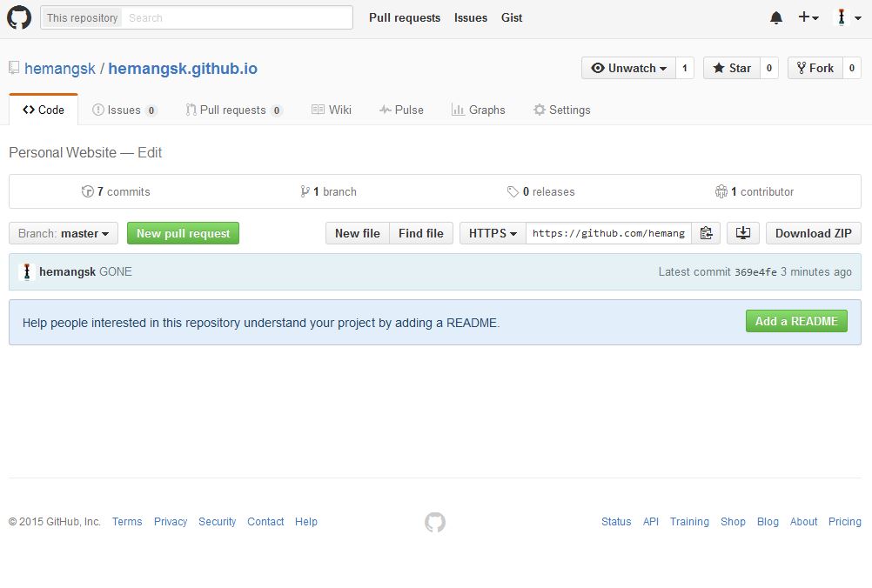The width and height of the screenshot is (872, 588).
Task: Click Find file button
Action: coord(421,233)
